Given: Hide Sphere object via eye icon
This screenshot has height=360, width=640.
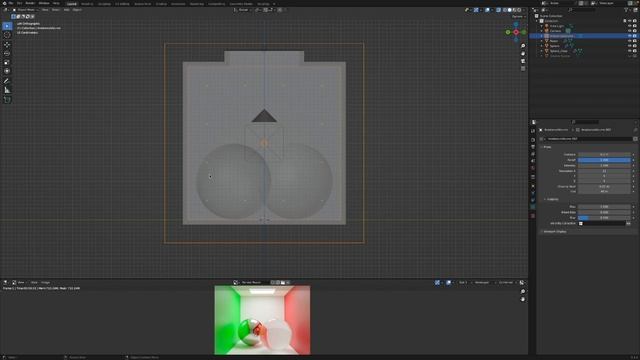Looking at the screenshot, I should click(x=629, y=46).
